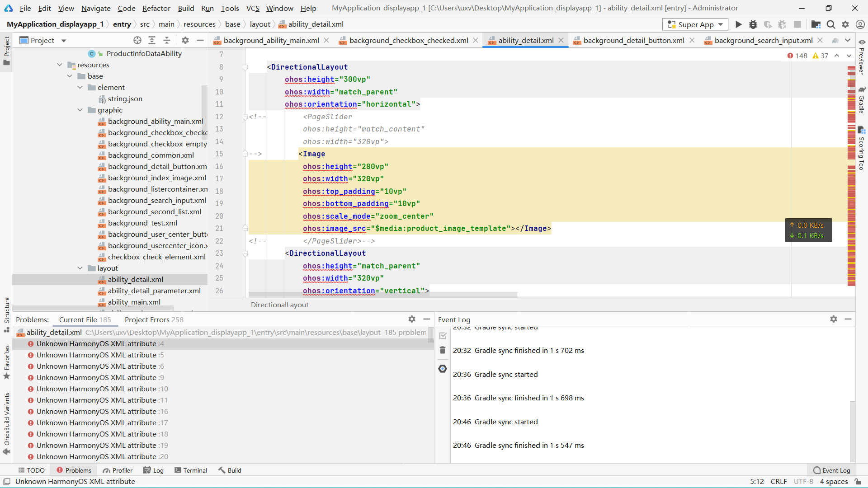Click the Stop button in the toolbar
Screen dimensions: 868x488
tap(797, 24)
